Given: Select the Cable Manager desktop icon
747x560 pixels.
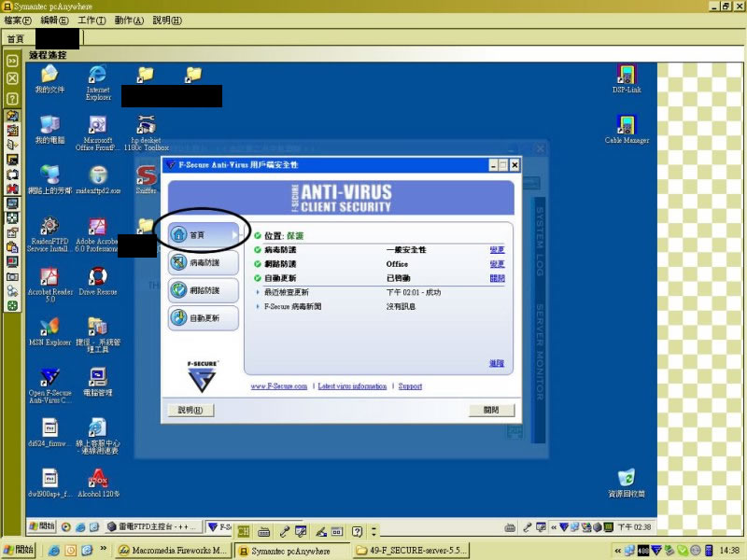Looking at the screenshot, I should 627,130.
